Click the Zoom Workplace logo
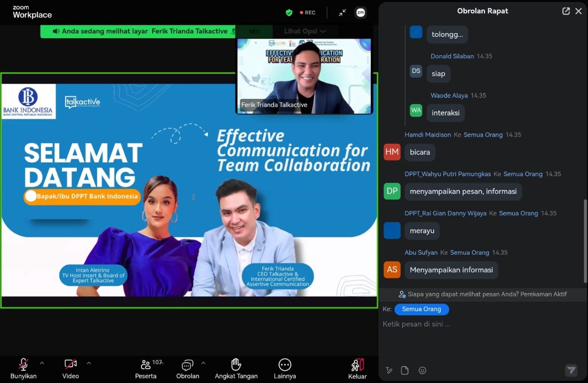Image resolution: width=588 pixels, height=383 pixels. click(x=32, y=12)
